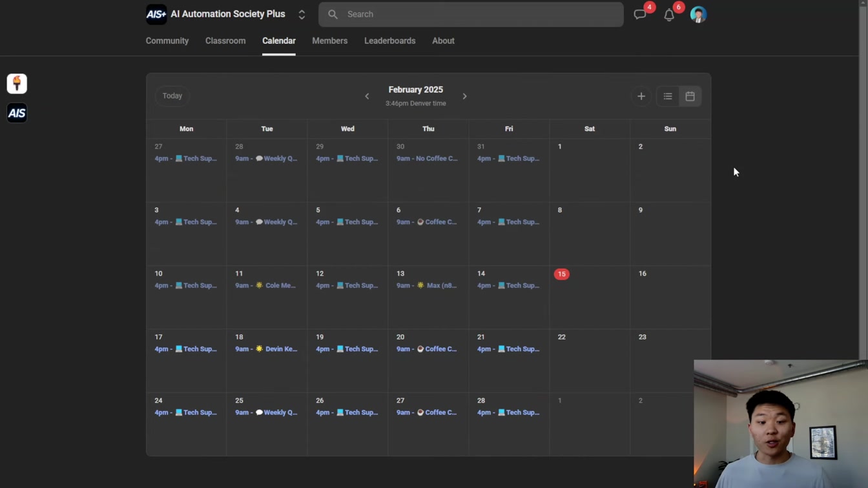Open Tech Support event on Monday Feb 3
Image resolution: width=868 pixels, height=488 pixels.
(x=185, y=222)
